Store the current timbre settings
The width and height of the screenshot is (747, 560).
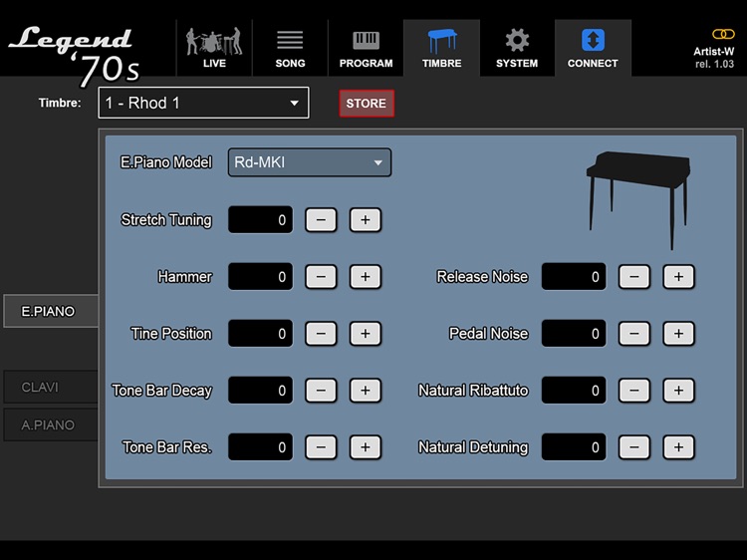pyautogui.click(x=367, y=104)
